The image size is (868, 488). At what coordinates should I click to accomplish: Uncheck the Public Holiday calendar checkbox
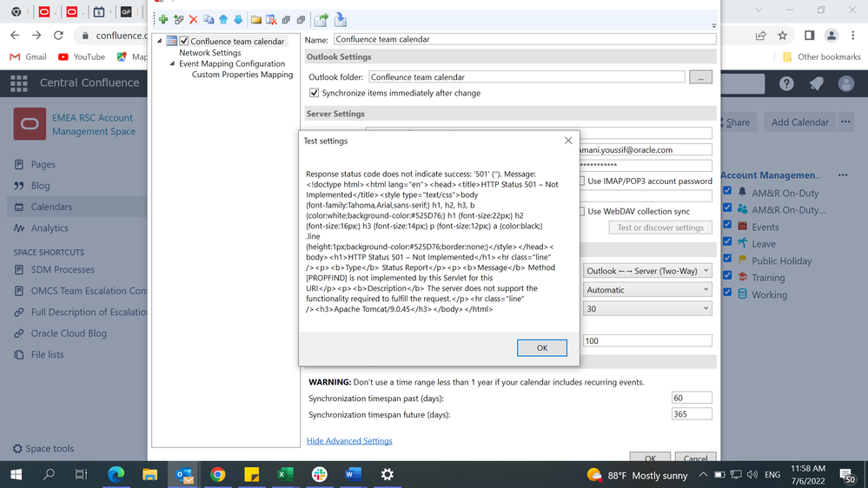(727, 259)
